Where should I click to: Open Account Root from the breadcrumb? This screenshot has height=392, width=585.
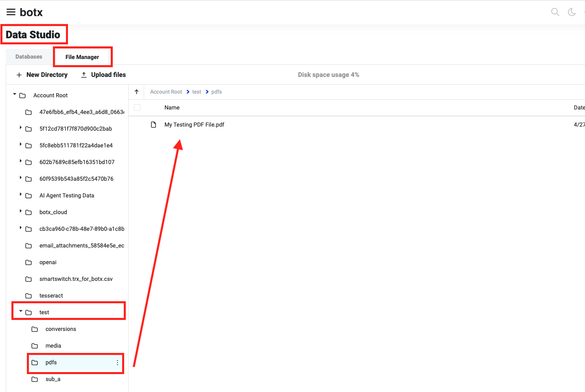pos(166,92)
